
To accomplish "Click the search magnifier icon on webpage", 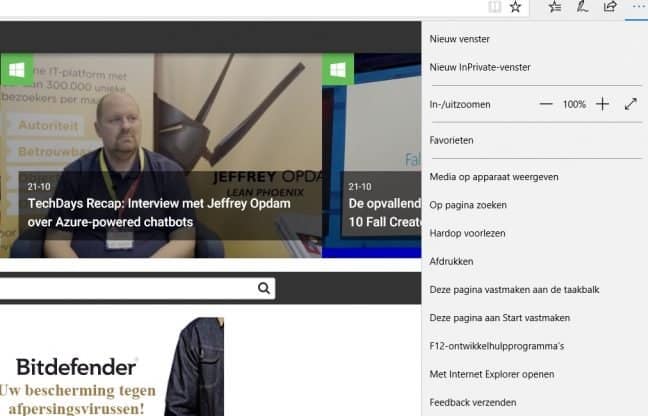I will [264, 288].
